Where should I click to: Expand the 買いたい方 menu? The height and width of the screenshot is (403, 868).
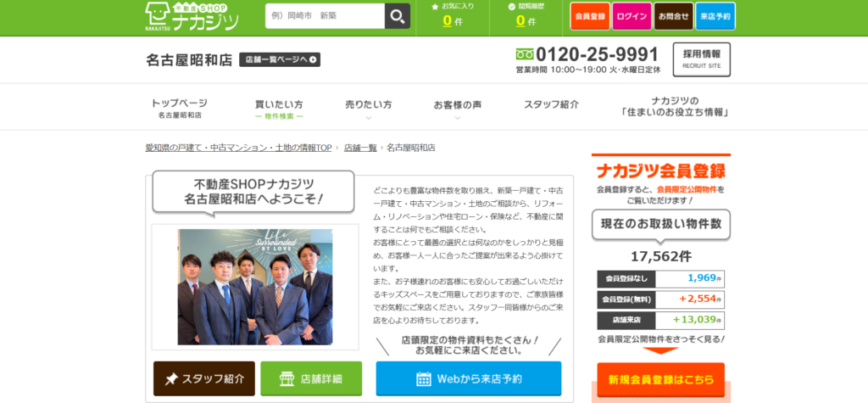(279, 109)
